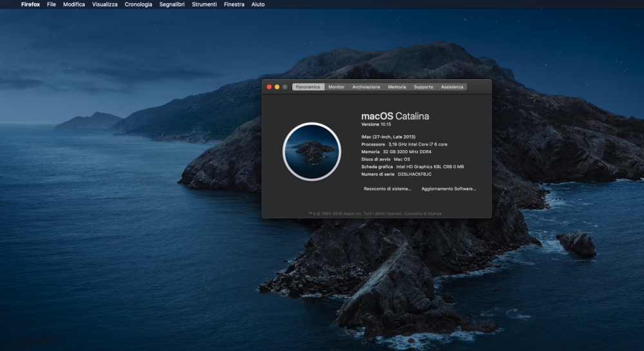Viewport: 644px width, 351px height.
Task: Click the Disco di avvio Mac OS line
Action: 386,159
